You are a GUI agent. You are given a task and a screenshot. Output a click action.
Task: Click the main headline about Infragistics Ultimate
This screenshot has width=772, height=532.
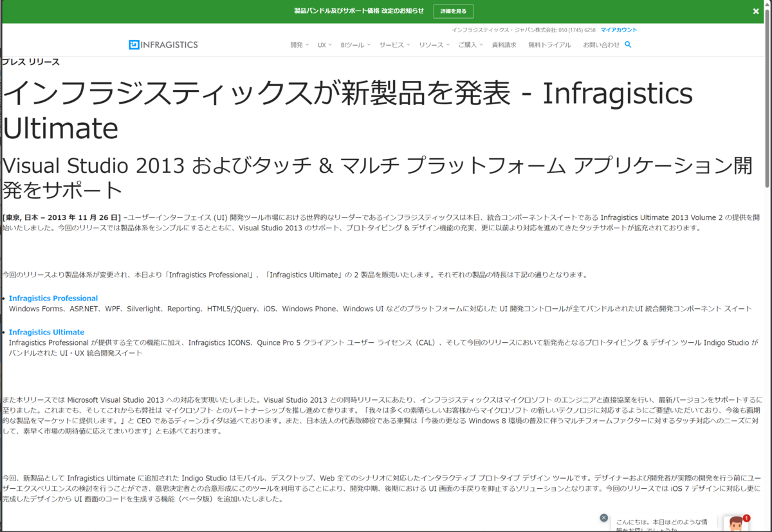[348, 110]
